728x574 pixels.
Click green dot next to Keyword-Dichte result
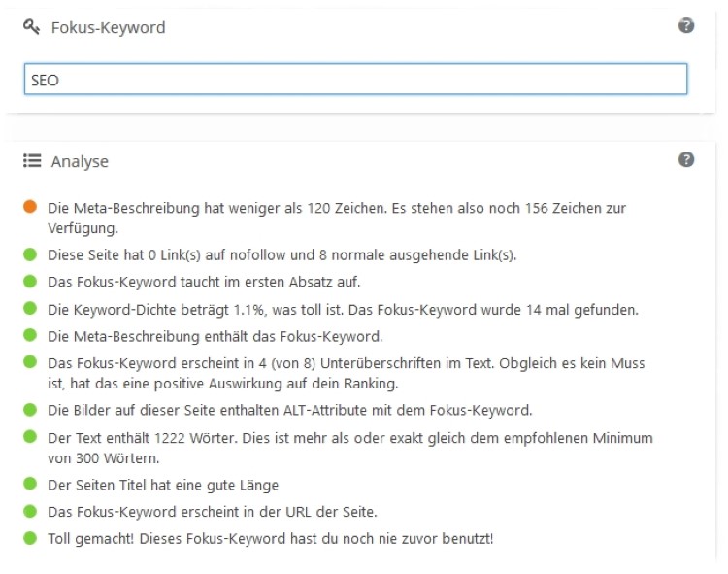(30, 309)
